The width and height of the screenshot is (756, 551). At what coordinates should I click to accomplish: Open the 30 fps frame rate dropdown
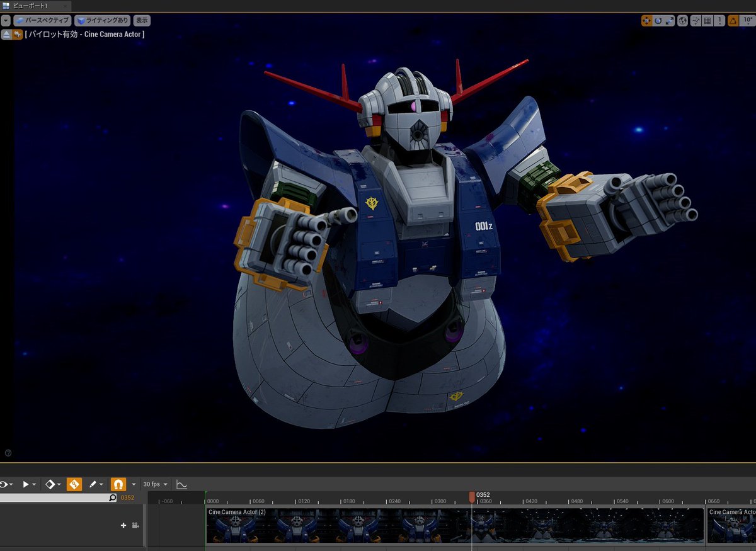pyautogui.click(x=156, y=484)
